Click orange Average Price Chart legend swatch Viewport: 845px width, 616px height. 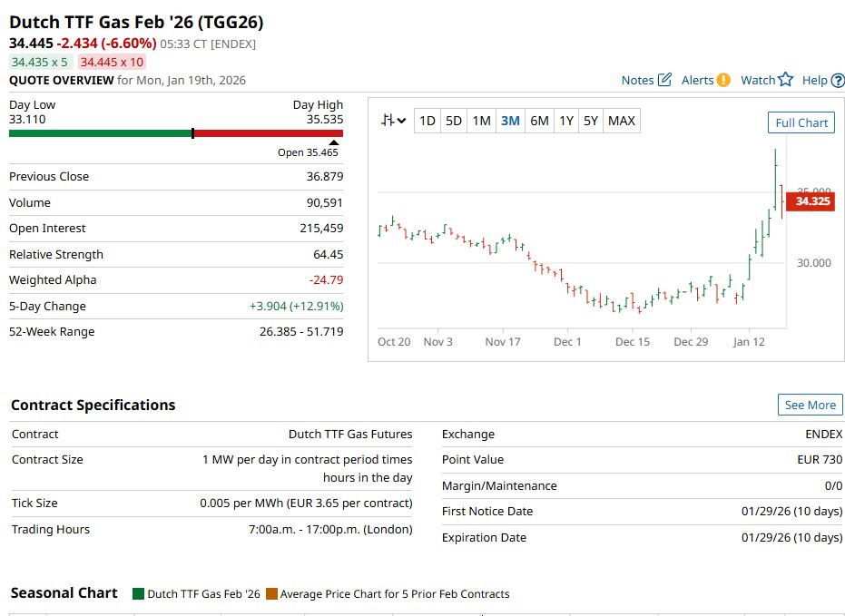(271, 594)
